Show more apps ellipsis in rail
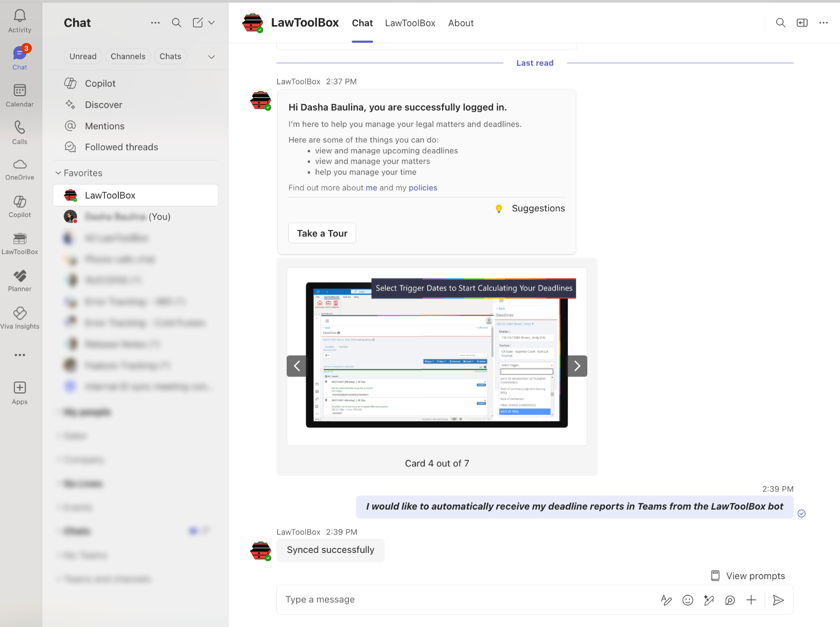The width and height of the screenshot is (840, 627). pyautogui.click(x=20, y=355)
